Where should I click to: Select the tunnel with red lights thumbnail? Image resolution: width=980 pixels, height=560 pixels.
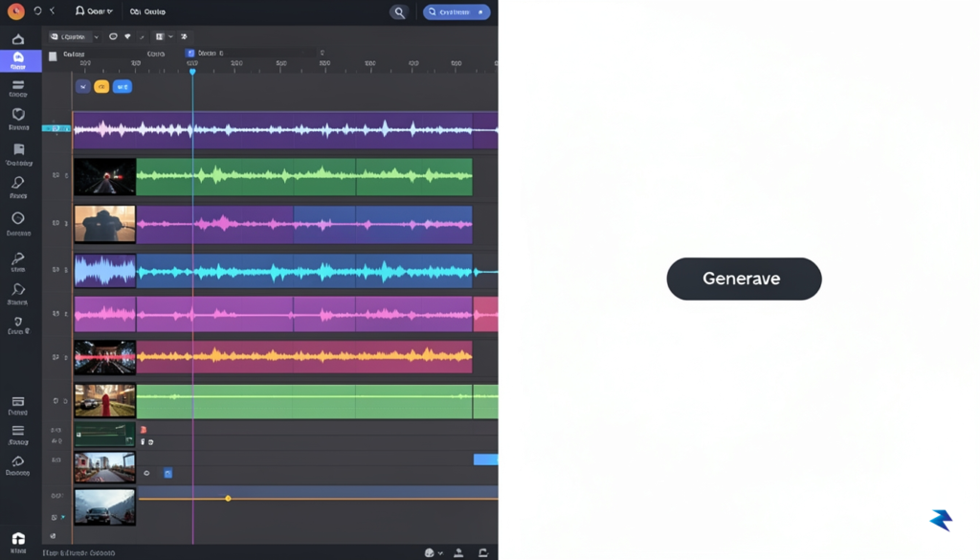tap(104, 177)
